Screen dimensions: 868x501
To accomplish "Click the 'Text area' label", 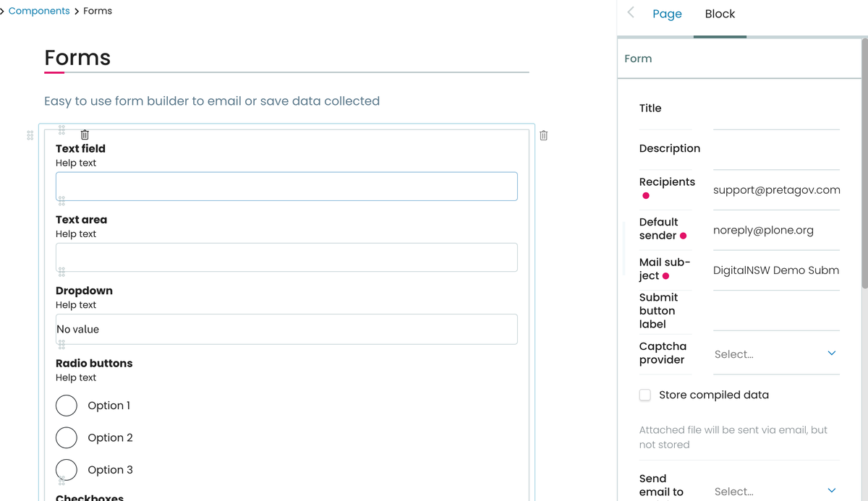I will click(x=81, y=219).
